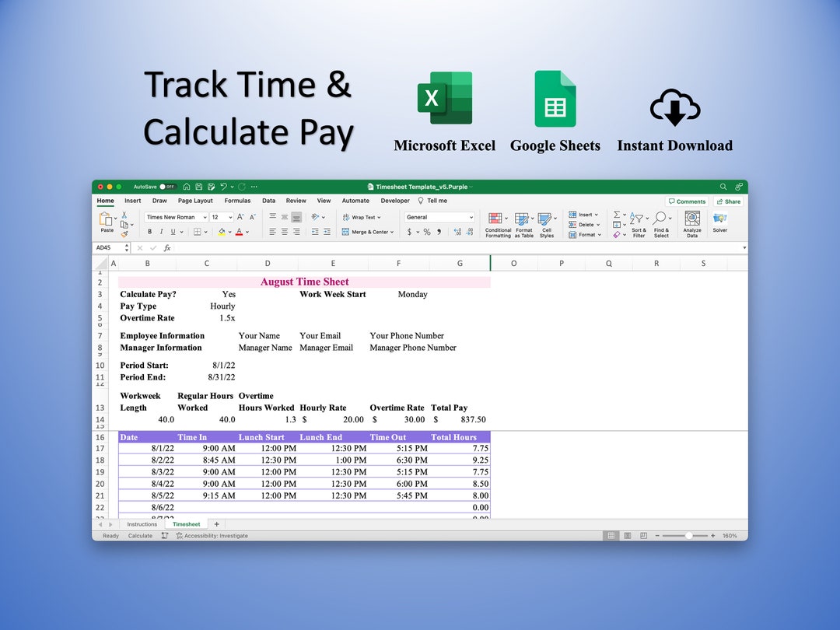Switch to the Review tab

[296, 201]
